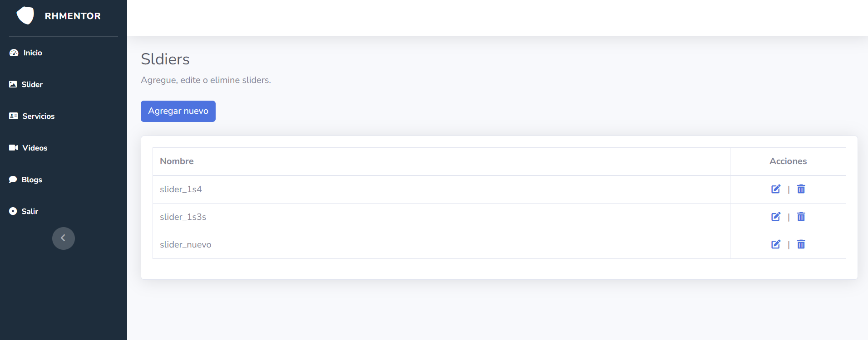Image resolution: width=868 pixels, height=340 pixels.
Task: Open the Slider menu item
Action: (x=32, y=84)
